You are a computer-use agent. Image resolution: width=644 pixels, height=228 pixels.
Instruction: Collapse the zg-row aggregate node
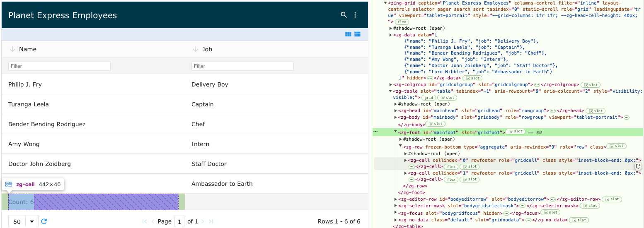pos(400,146)
